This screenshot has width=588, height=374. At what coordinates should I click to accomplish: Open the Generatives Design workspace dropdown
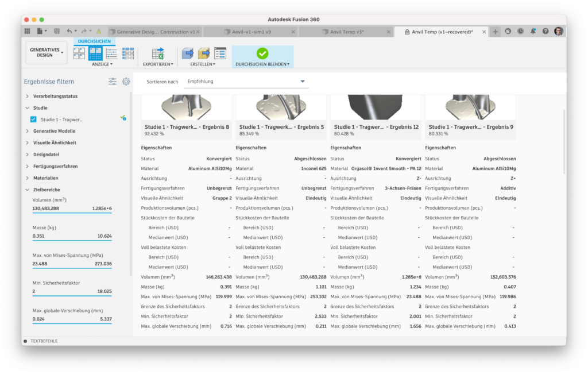[46, 52]
